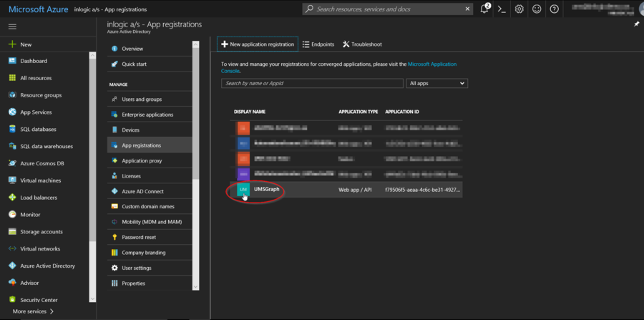Open the settings gear in the header

519,9
